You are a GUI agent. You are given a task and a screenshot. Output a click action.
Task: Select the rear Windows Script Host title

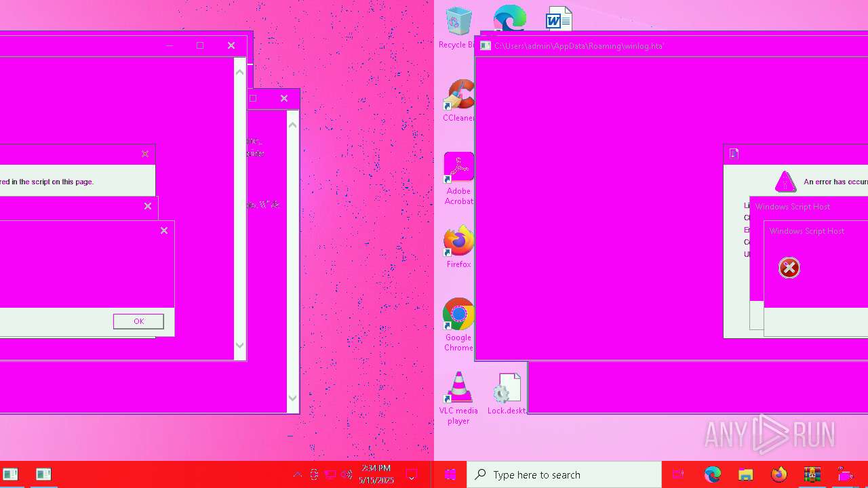pyautogui.click(x=793, y=207)
